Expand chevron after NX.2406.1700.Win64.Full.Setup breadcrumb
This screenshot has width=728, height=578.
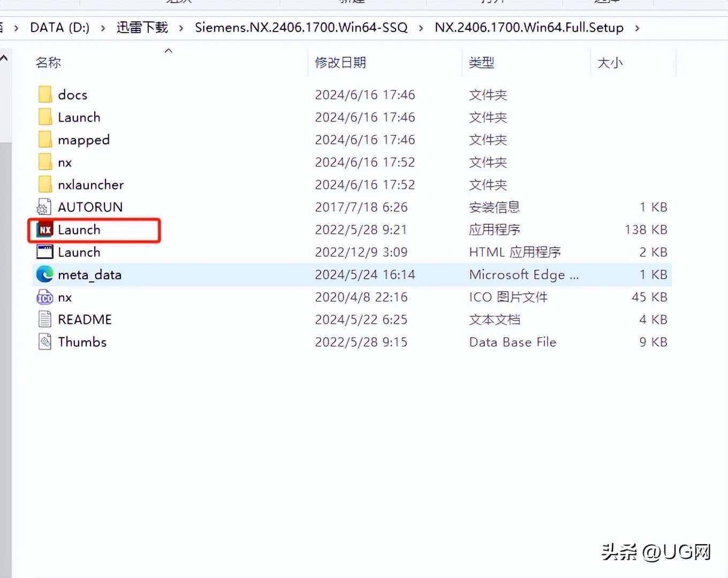637,28
